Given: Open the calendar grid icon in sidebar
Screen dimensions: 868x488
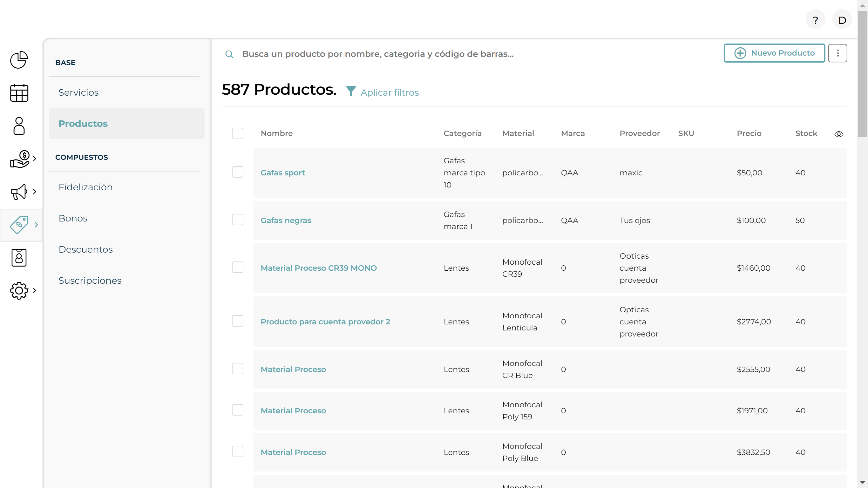Looking at the screenshot, I should tap(19, 93).
